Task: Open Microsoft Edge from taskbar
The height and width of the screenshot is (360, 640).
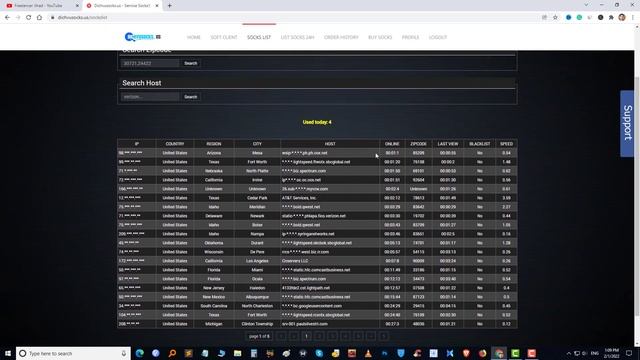Action: 140,353
